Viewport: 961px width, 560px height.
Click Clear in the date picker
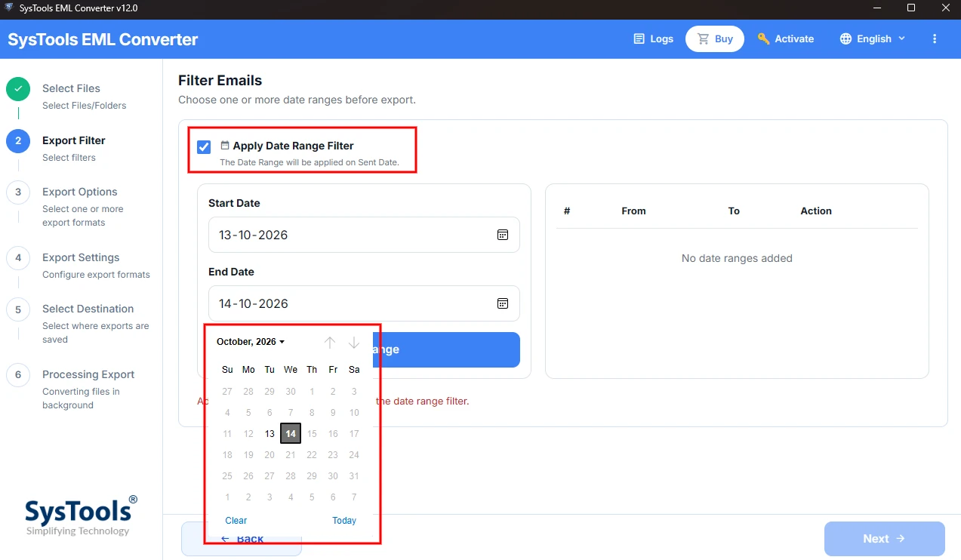[236, 521]
